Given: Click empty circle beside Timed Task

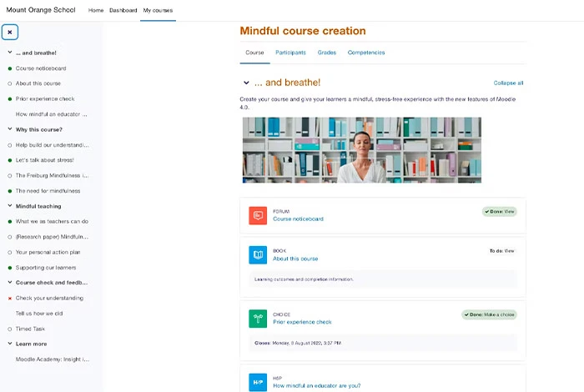Looking at the screenshot, I should coord(9,329).
